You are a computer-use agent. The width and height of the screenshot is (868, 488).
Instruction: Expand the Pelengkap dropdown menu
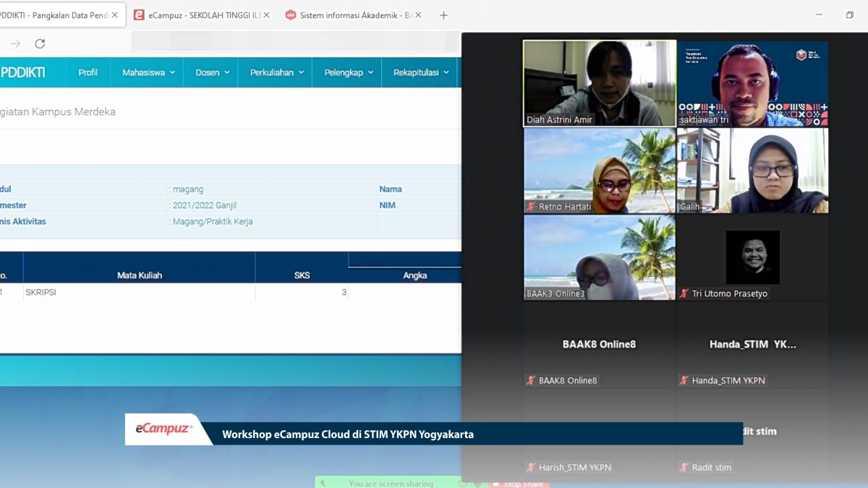(x=349, y=72)
